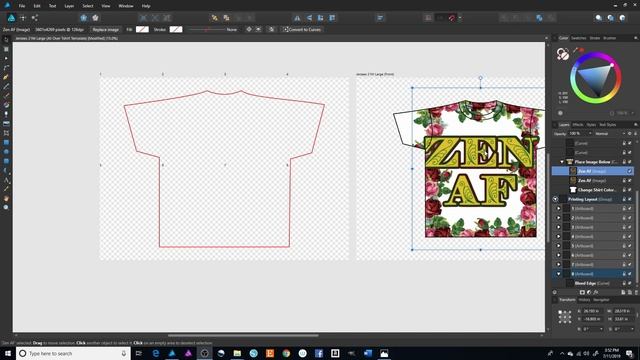Pick the eyedropper in Color panel
Screen dimensions: 640x360
[576, 50]
